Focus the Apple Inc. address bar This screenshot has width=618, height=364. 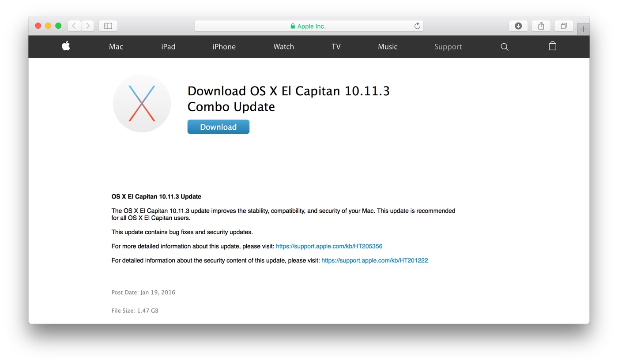tap(309, 26)
